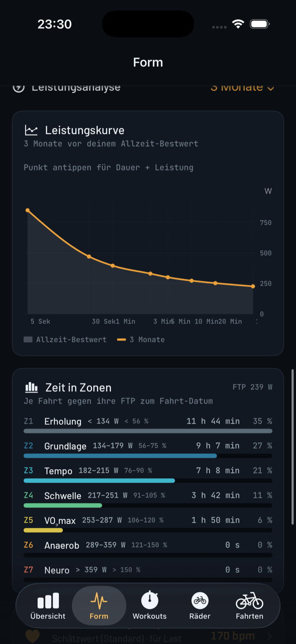Image resolution: width=296 pixels, height=644 pixels.
Task: Toggle the 3 Monate legend entry
Action: (x=141, y=339)
